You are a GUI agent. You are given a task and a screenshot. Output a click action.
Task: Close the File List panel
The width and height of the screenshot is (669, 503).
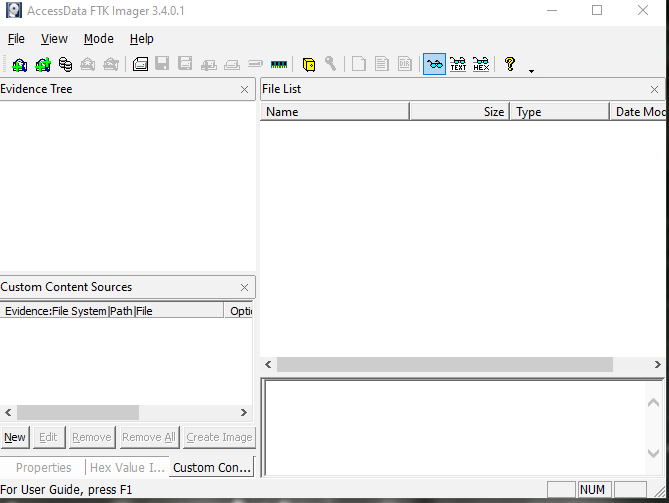click(x=654, y=90)
